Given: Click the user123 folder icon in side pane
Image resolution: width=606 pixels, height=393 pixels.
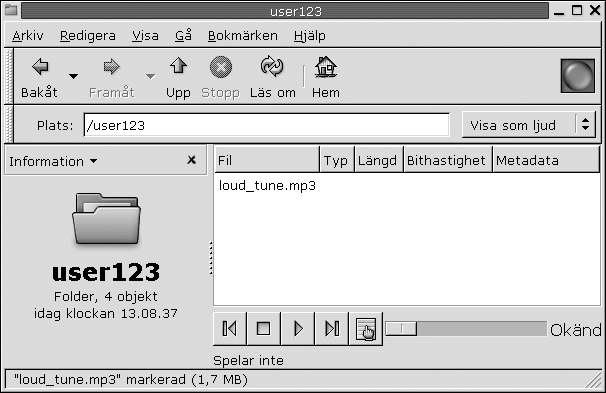Looking at the screenshot, I should (x=106, y=219).
